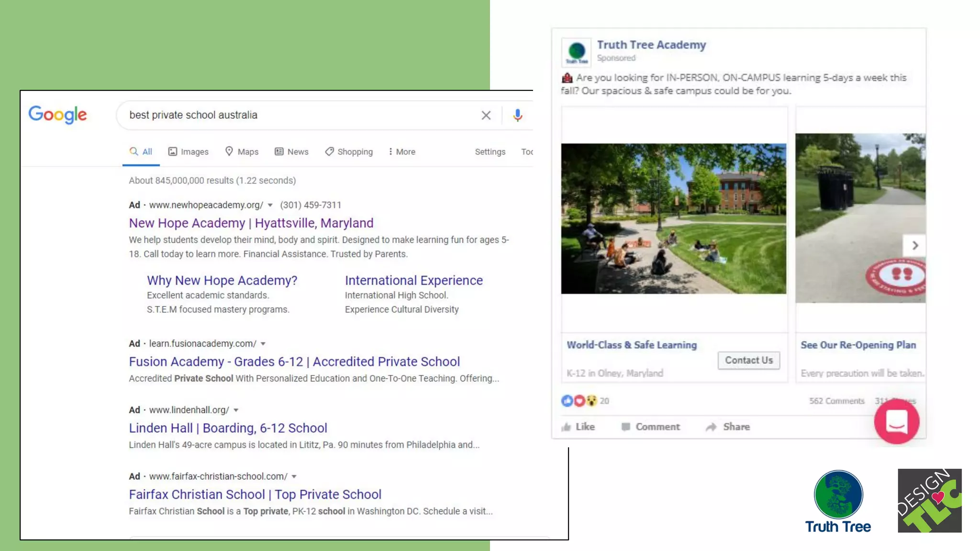Open the Fairfax Christian School result link

point(255,494)
